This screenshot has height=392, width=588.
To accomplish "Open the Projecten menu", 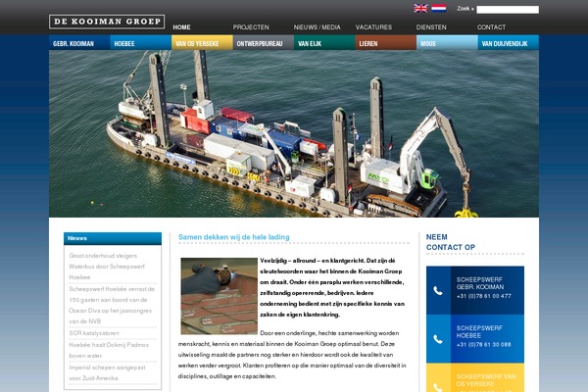I will pos(251,27).
